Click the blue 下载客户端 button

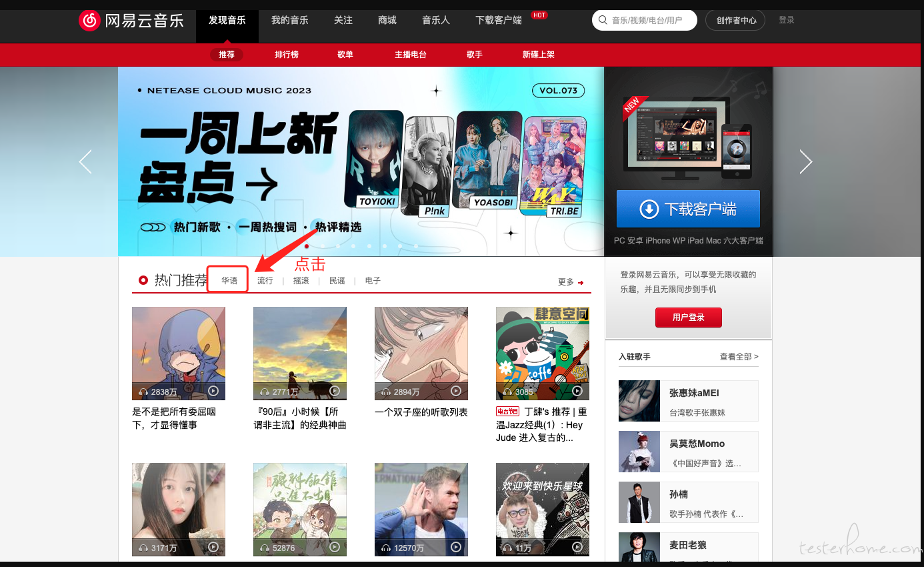[688, 209]
